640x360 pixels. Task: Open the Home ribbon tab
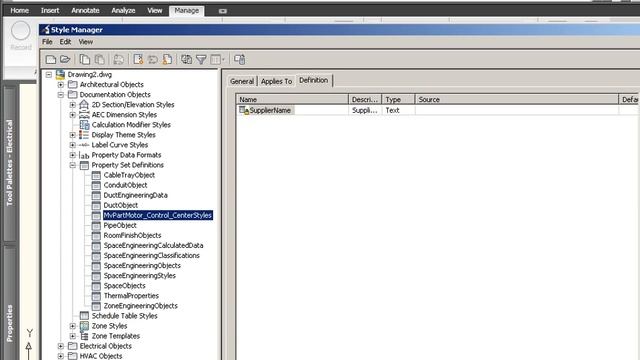20,11
